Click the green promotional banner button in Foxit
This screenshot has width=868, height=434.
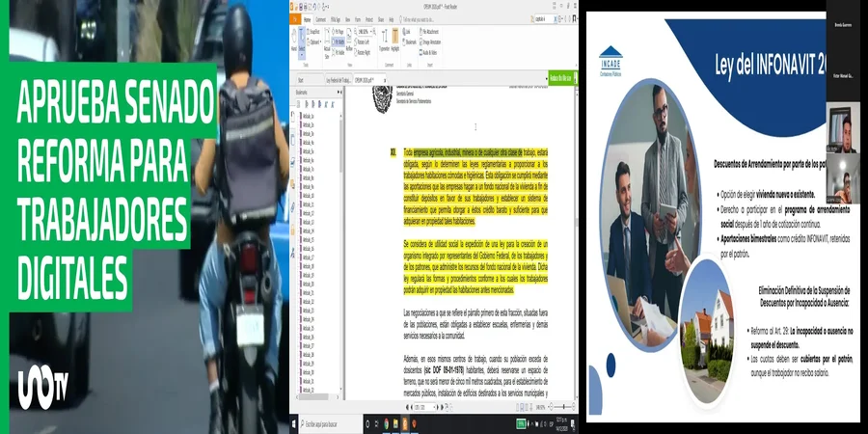563,78
